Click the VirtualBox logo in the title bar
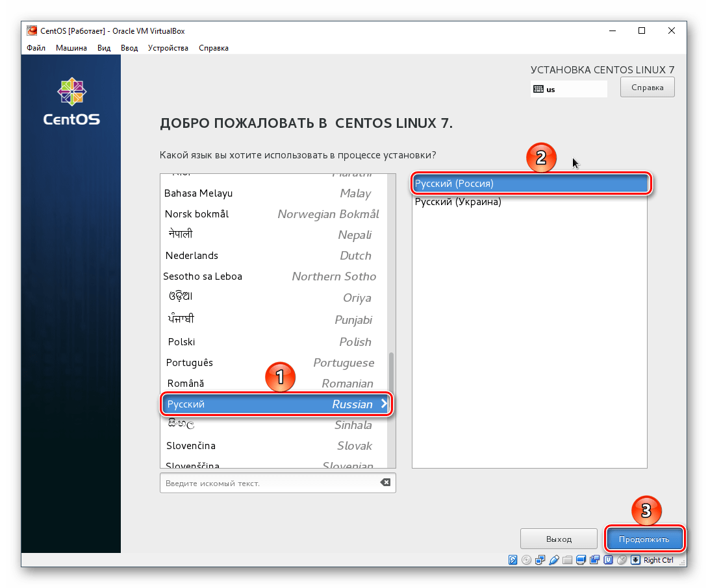Image resolution: width=708 pixels, height=588 pixels. (31, 30)
